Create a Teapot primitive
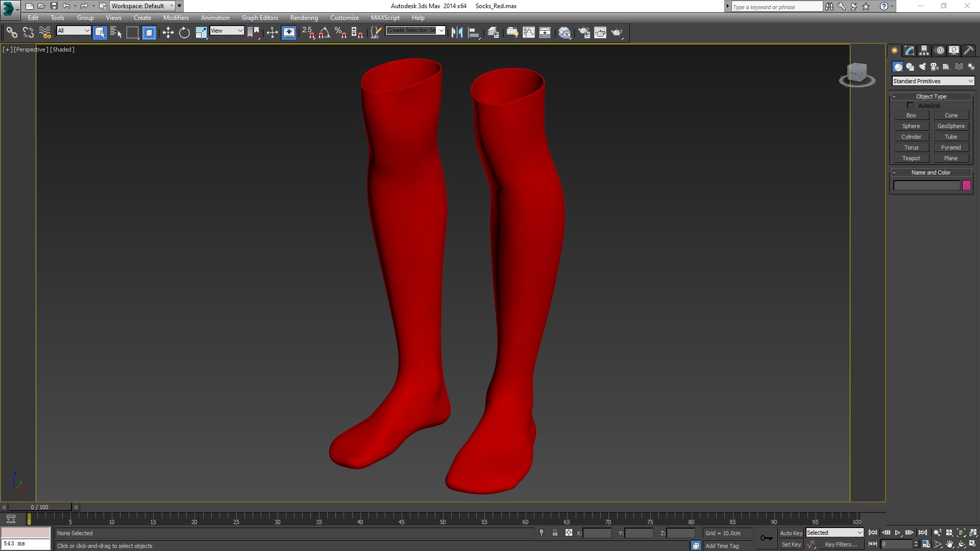Viewport: 980px width, 551px height. pos(911,158)
